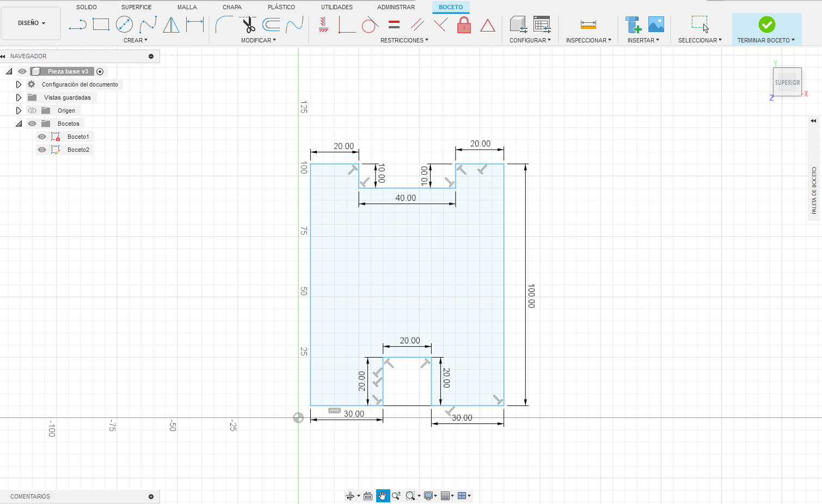Switch to the CHAPA tab
The image size is (822, 504).
click(232, 7)
